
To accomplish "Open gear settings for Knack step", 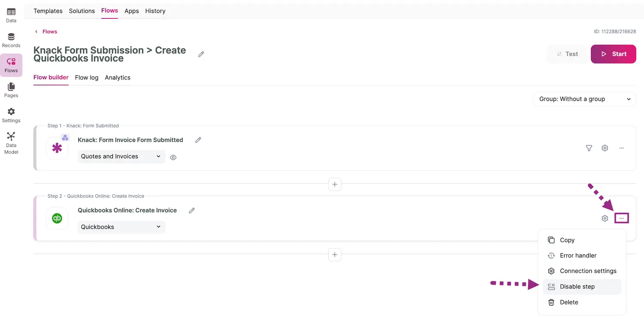I will coord(605,148).
